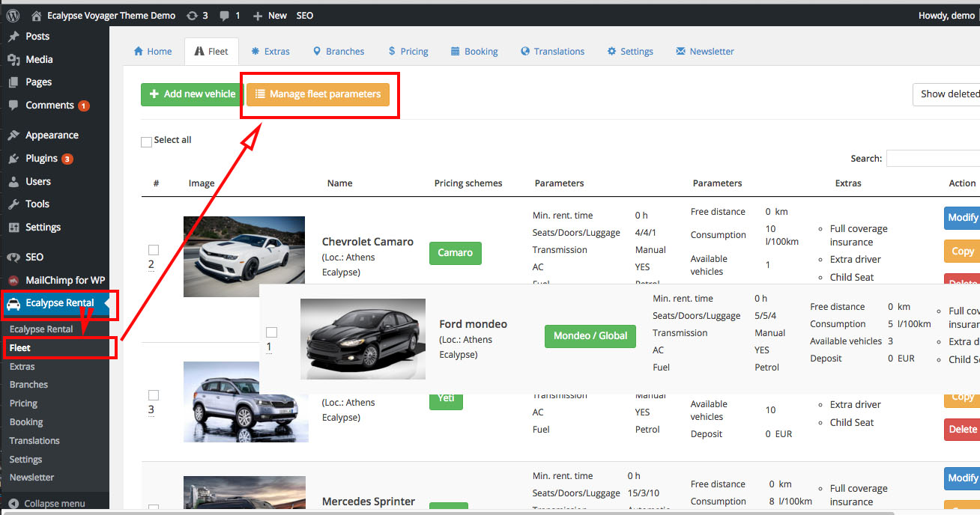Click the Appearance brush icon
The width and height of the screenshot is (980, 515).
[x=13, y=135]
